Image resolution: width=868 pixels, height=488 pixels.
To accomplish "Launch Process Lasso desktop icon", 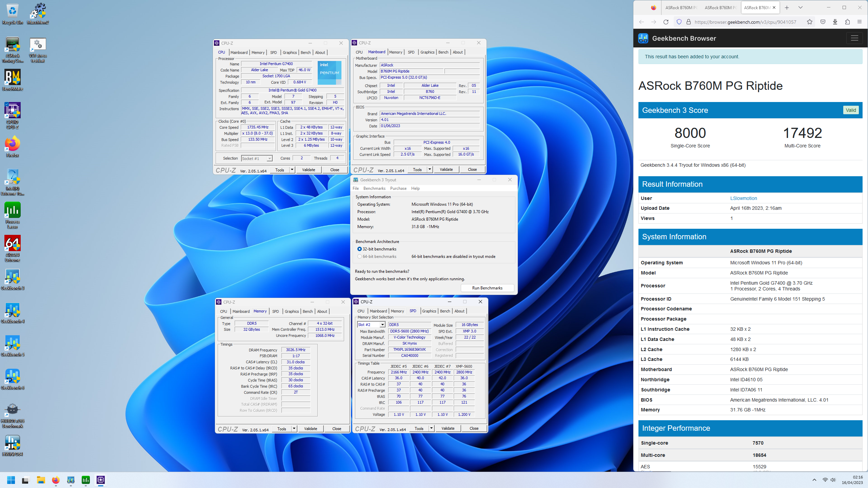I will point(13,215).
